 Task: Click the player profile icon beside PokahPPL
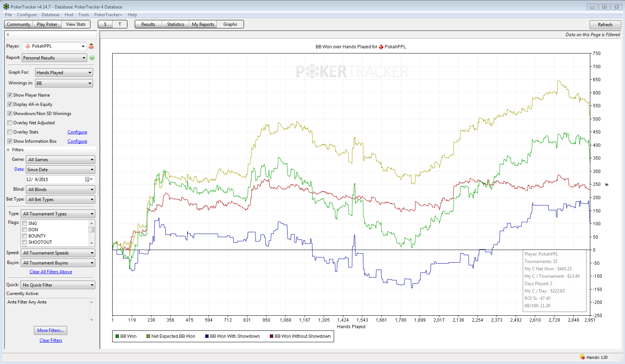click(91, 46)
